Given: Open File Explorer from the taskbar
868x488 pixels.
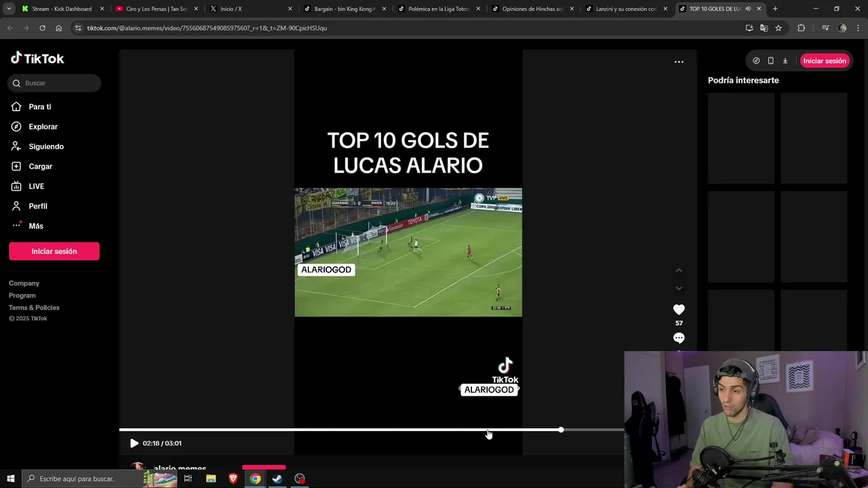Looking at the screenshot, I should pos(211,479).
